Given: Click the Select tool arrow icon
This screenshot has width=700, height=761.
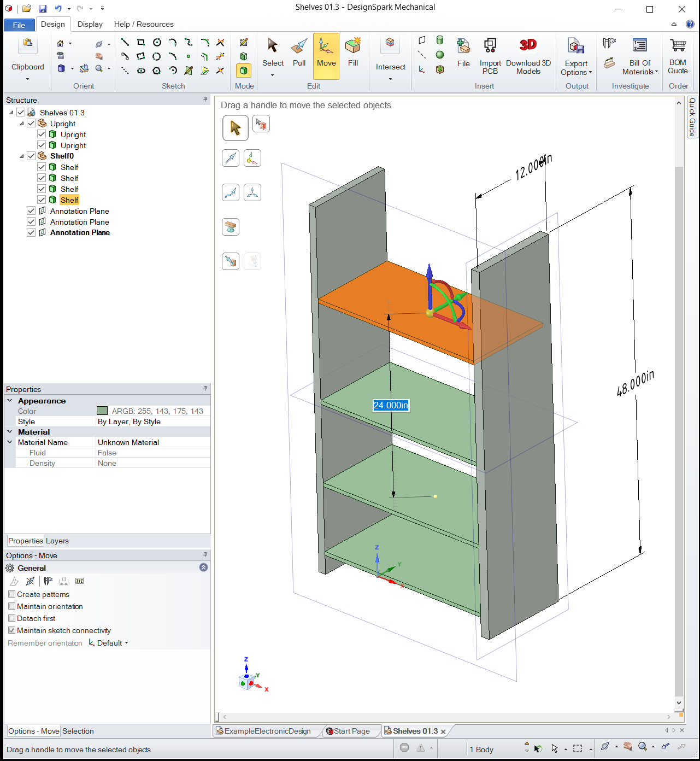Looking at the screenshot, I should (x=273, y=46).
